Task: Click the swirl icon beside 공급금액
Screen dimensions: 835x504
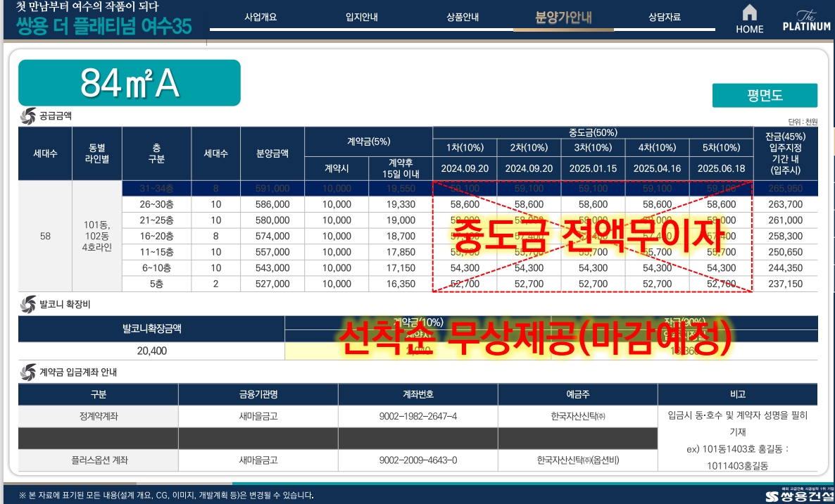Action: coord(27,116)
